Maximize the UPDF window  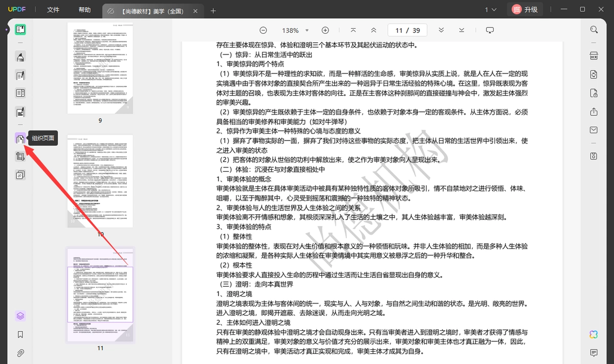582,9
